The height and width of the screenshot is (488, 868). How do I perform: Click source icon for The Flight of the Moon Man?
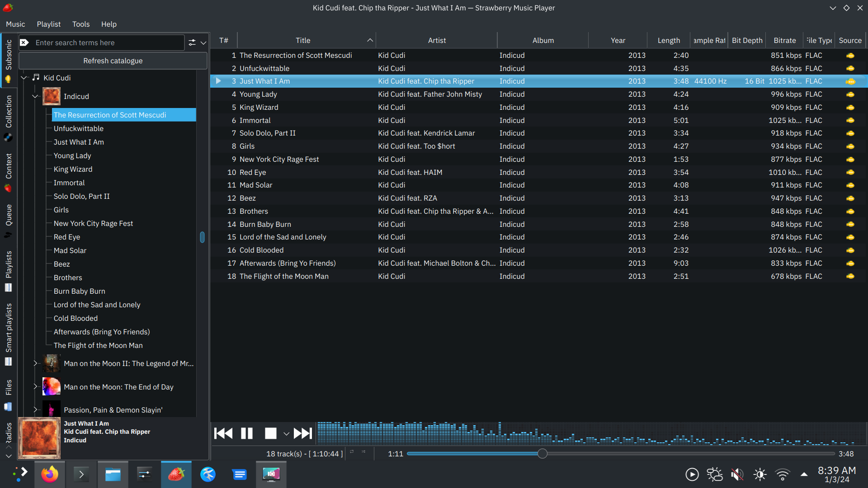[x=850, y=277]
